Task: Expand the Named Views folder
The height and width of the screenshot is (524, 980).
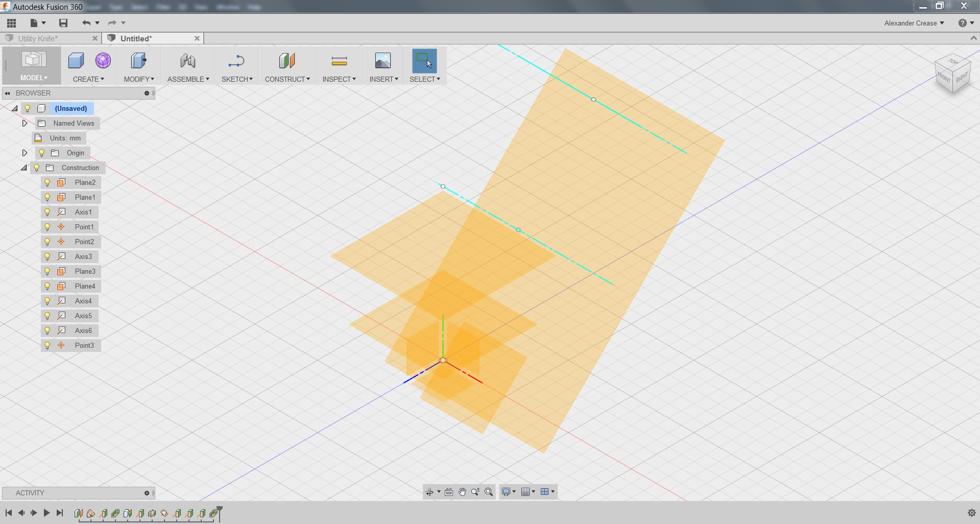Action: point(25,123)
